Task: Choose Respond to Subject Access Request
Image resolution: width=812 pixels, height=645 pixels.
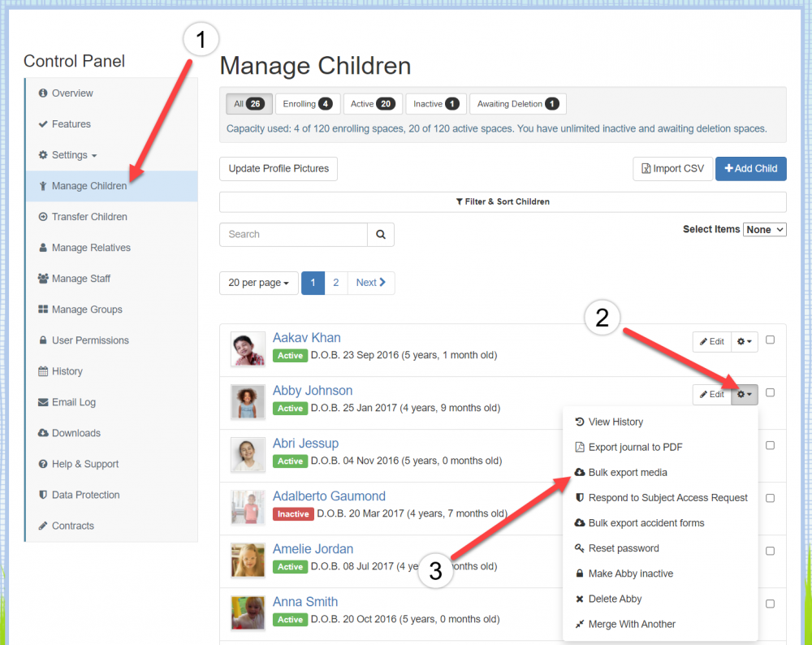Action: click(x=660, y=499)
